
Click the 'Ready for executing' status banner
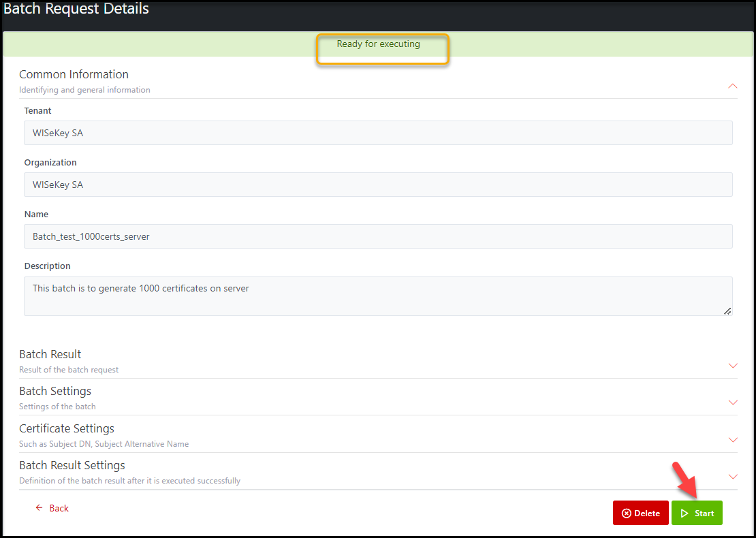tap(378, 44)
